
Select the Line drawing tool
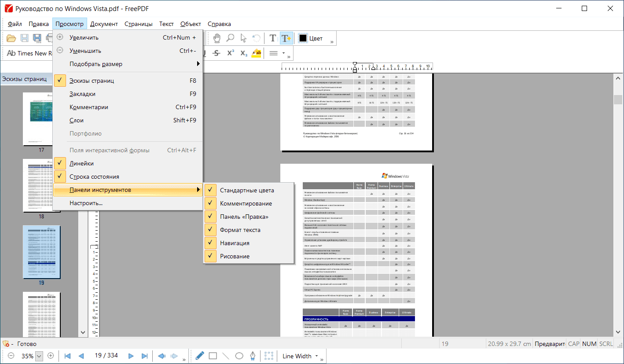226,356
